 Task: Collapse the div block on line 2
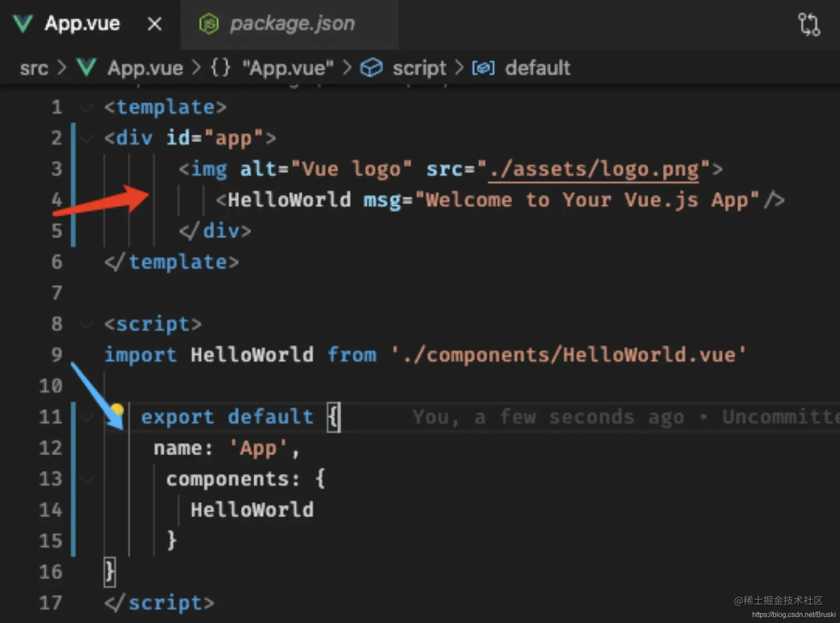pos(87,138)
